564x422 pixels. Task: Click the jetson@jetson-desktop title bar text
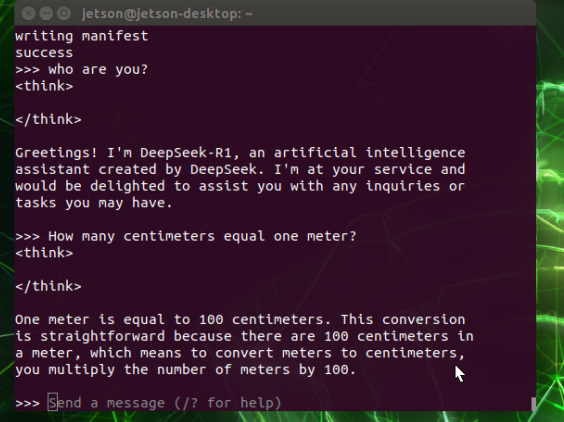pyautogui.click(x=167, y=14)
